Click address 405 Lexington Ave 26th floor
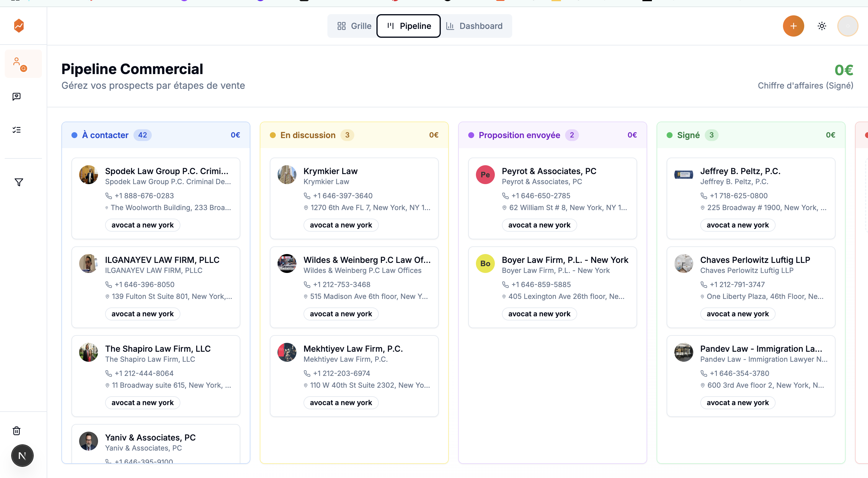This screenshot has width=868, height=478. tap(566, 297)
